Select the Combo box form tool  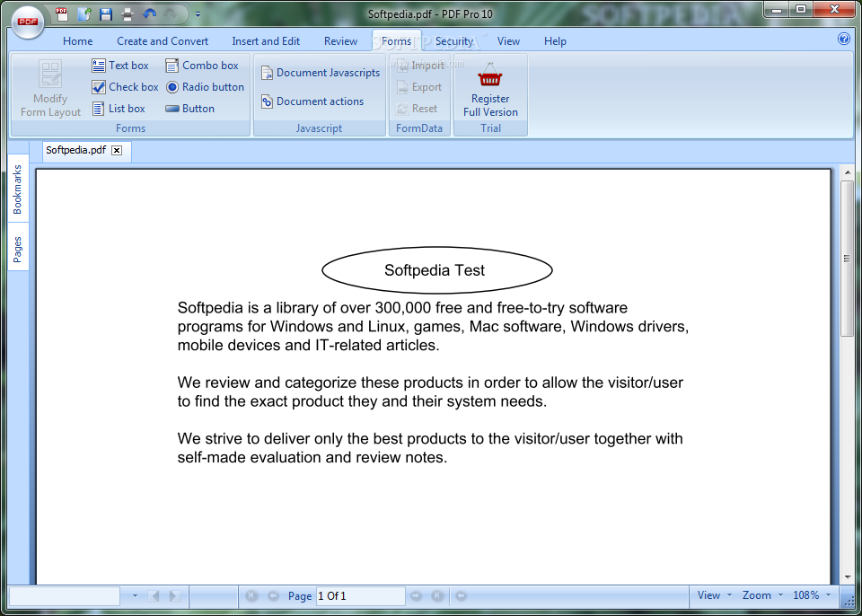tap(202, 66)
